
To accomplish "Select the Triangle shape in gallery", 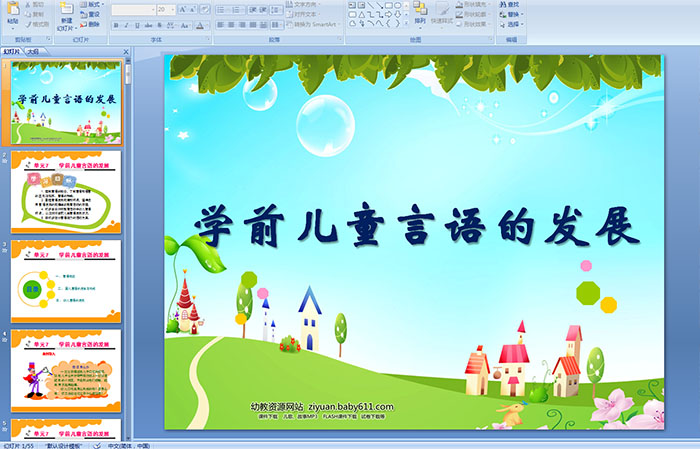I will [362, 15].
